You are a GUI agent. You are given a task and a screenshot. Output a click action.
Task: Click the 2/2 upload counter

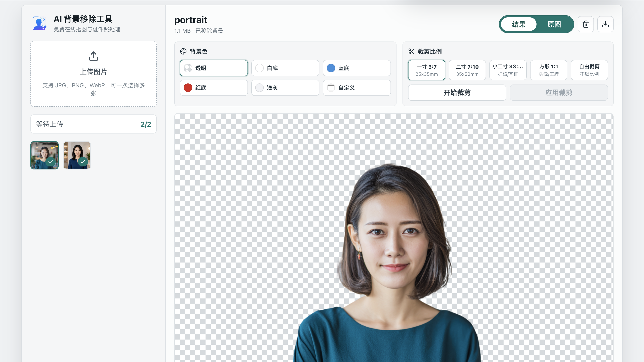click(x=146, y=124)
